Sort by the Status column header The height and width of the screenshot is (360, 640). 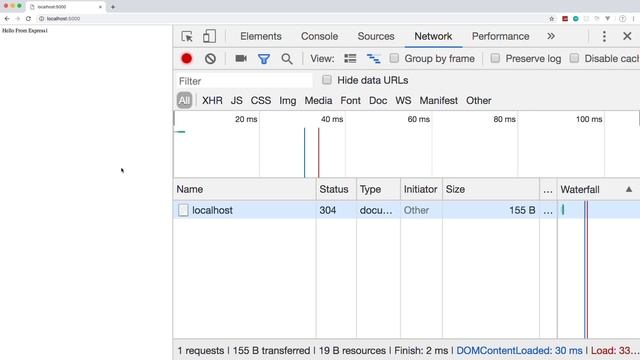pos(336,189)
